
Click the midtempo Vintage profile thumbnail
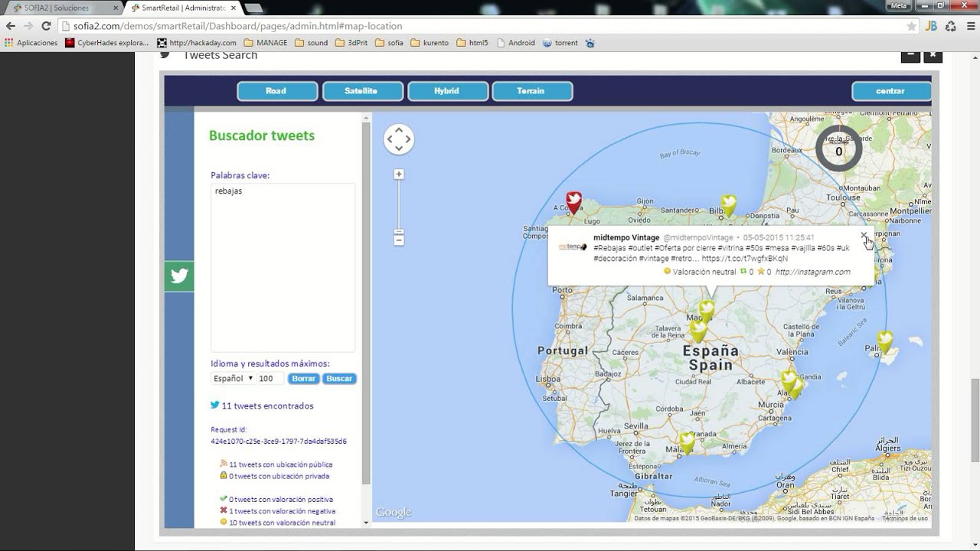[572, 246]
